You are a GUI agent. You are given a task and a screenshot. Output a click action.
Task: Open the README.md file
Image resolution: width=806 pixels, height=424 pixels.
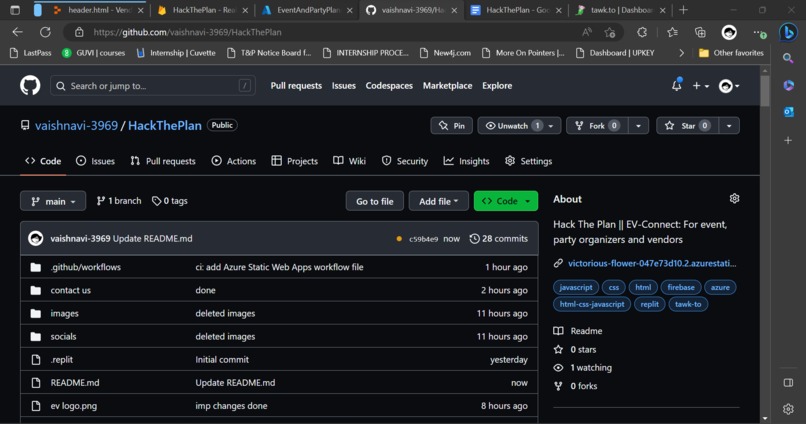75,382
